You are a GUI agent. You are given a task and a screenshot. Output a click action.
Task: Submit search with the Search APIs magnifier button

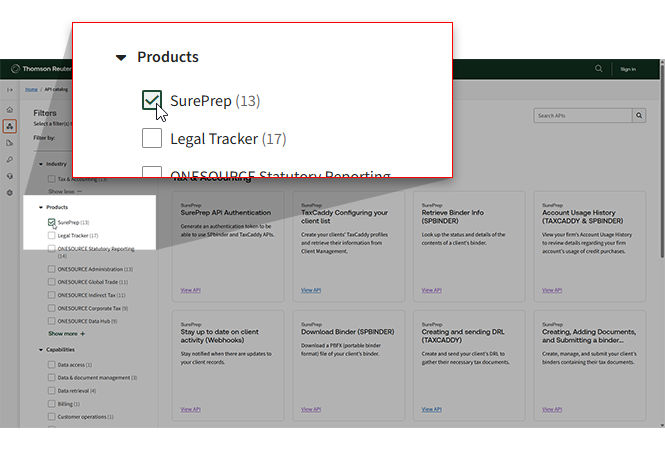pos(639,115)
